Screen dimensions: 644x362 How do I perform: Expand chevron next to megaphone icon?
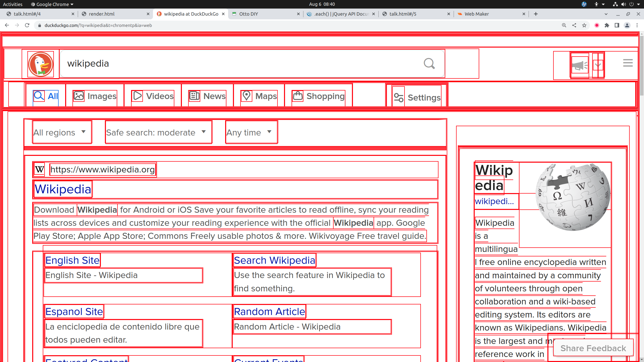coord(598,65)
